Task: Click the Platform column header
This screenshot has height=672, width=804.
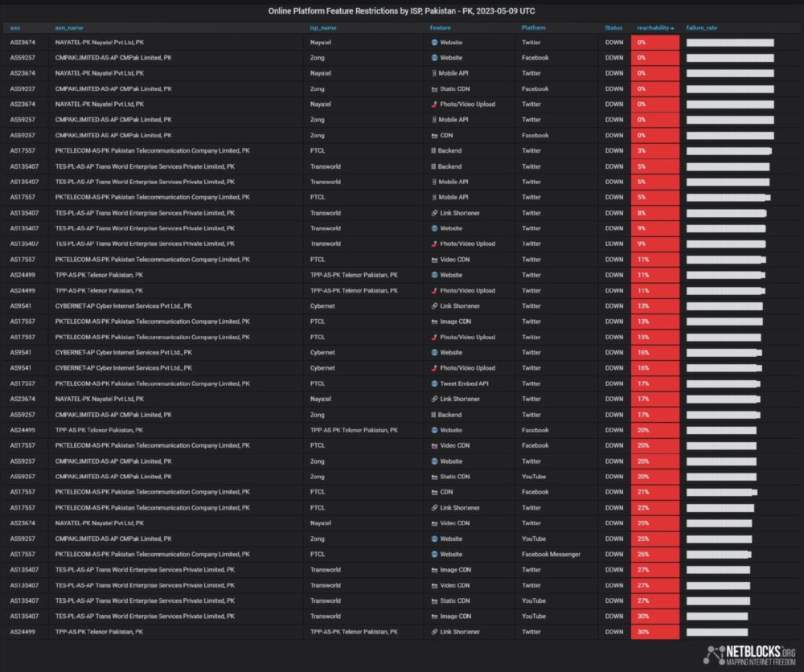Action: pyautogui.click(x=533, y=27)
